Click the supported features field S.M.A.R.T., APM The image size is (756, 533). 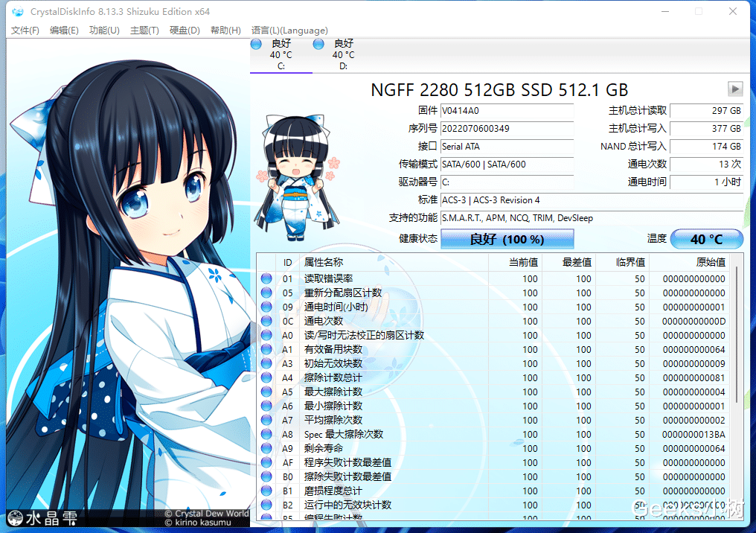coord(592,218)
